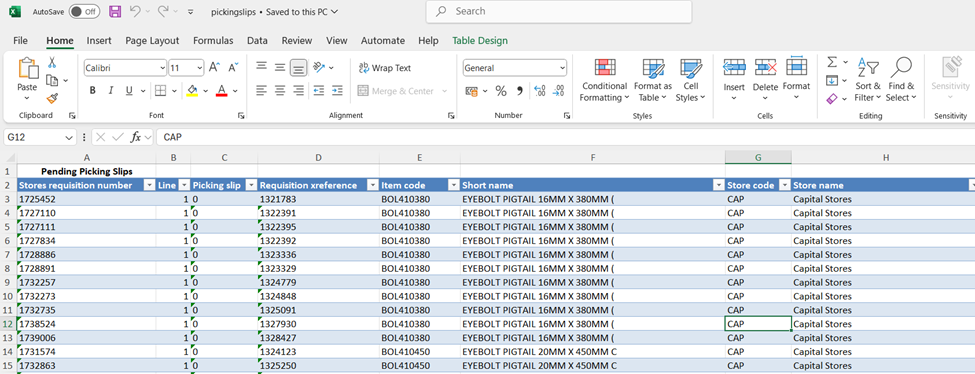Open Conditional Formatting

[604, 81]
